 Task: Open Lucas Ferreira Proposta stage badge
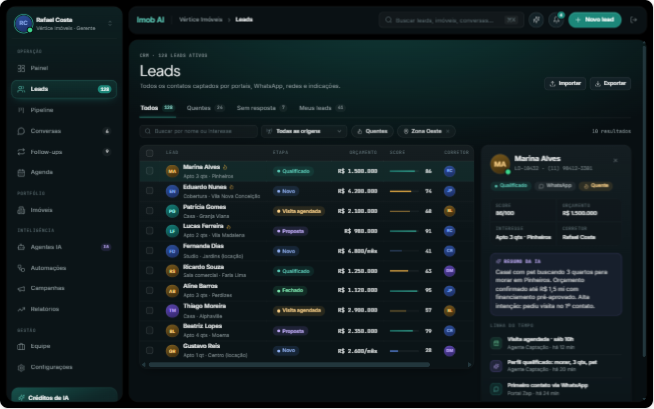point(290,231)
